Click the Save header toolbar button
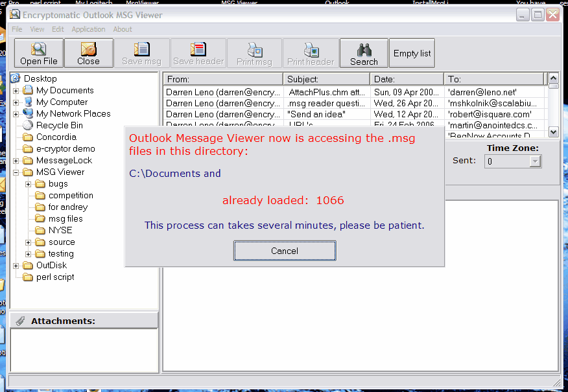Viewport: 568px width, 392px height. click(198, 53)
